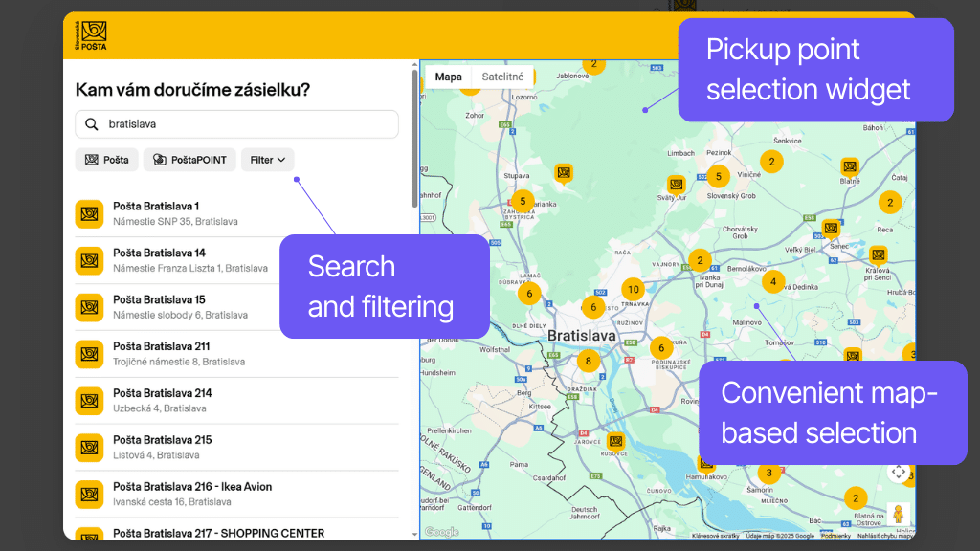Click cluster marker 10 near Trnávka
Image resolution: width=980 pixels, height=551 pixels.
pyautogui.click(x=634, y=289)
